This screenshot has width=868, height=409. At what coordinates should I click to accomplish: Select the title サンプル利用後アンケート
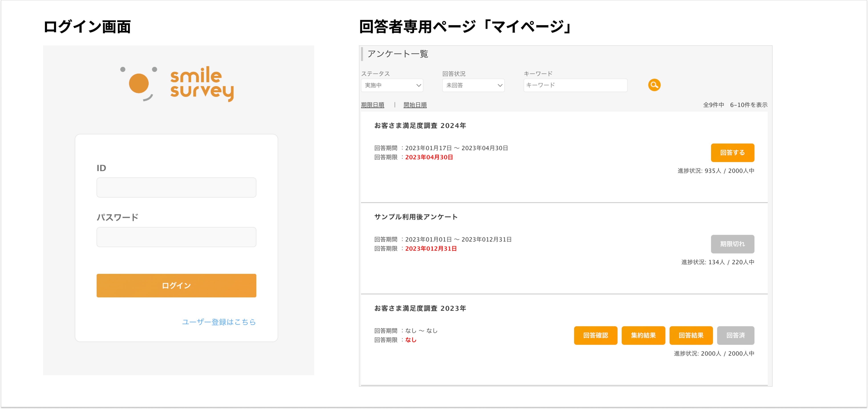coord(416,217)
